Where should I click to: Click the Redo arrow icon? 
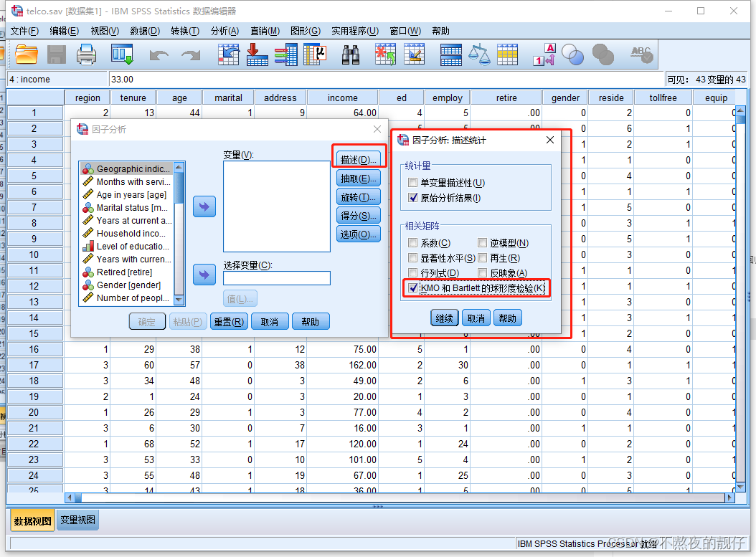tap(191, 55)
